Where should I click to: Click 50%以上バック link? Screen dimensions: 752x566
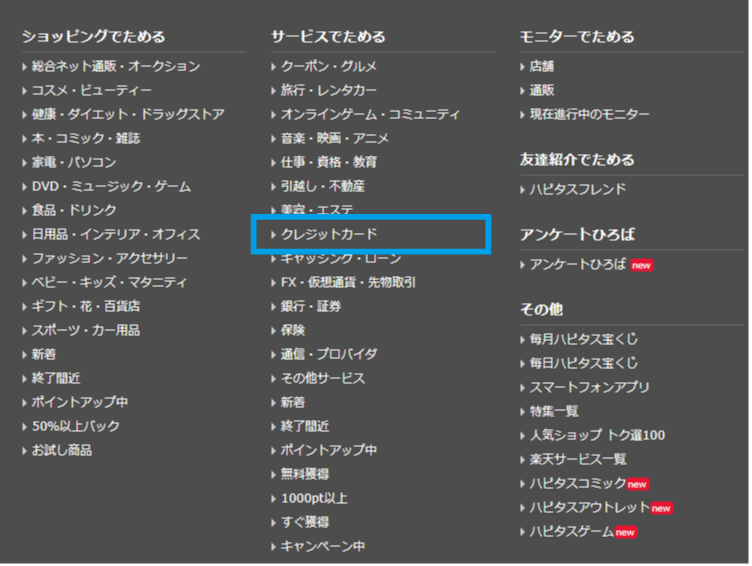75,427
